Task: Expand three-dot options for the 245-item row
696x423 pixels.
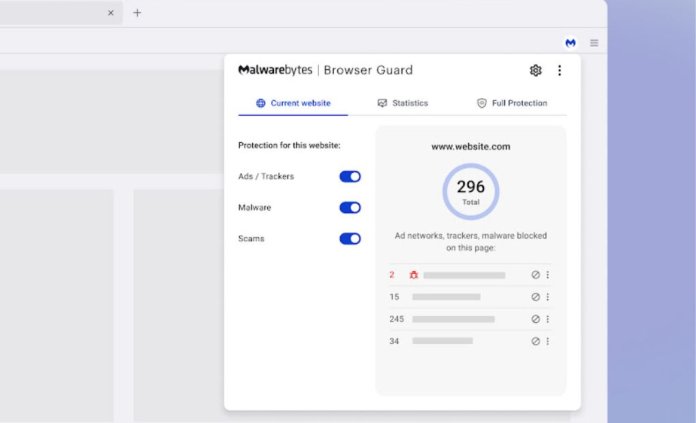Action: [x=548, y=319]
